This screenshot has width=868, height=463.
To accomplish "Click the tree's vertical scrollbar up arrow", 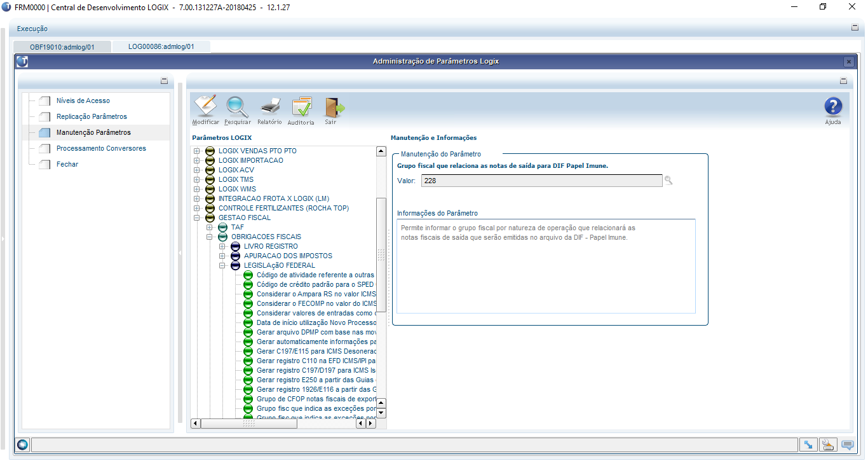I will coord(381,151).
